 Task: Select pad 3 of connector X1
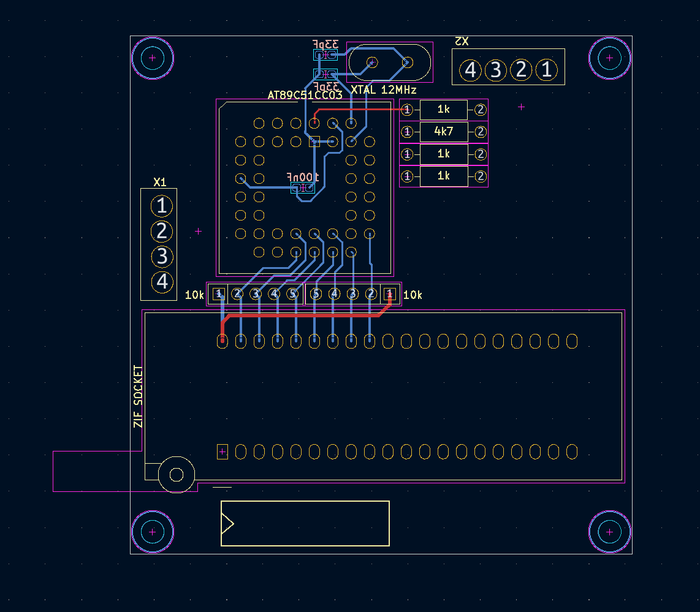[162, 257]
